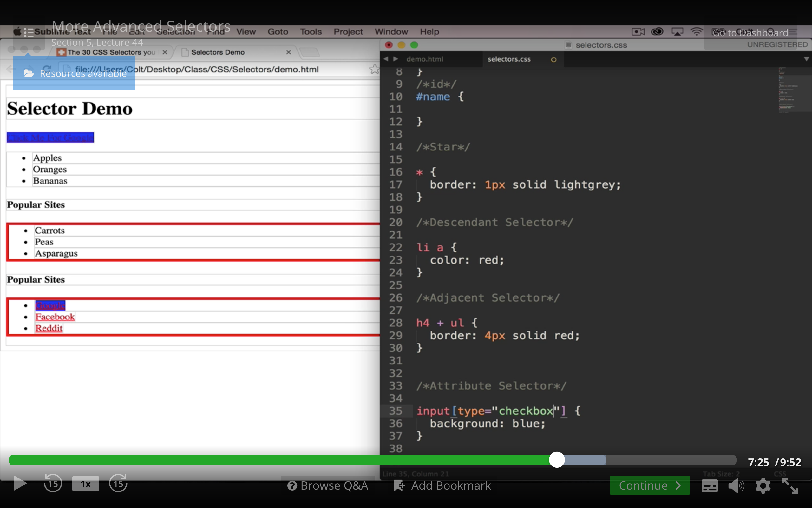Click the Google link in the list
The height and width of the screenshot is (508, 812).
(50, 305)
